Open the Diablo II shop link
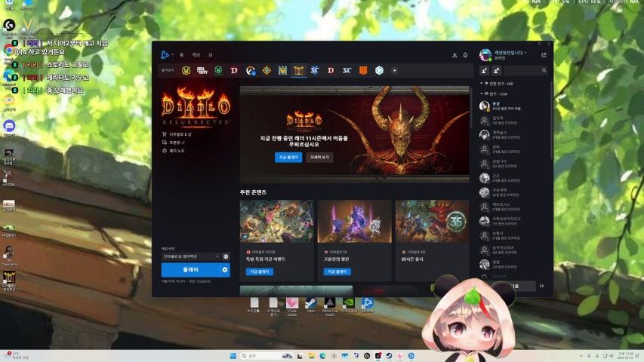The height and width of the screenshot is (362, 644). [x=177, y=134]
